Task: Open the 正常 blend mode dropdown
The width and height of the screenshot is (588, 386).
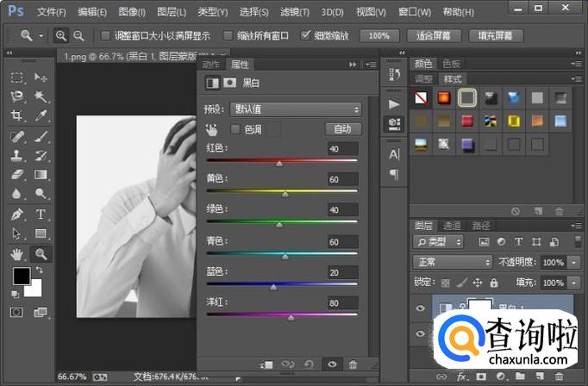Action: pos(452,262)
